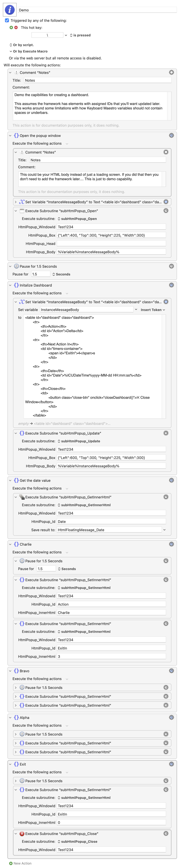Open the "is pressed" hot key dropdown
This screenshot has height=868, width=180.
coord(80,35)
